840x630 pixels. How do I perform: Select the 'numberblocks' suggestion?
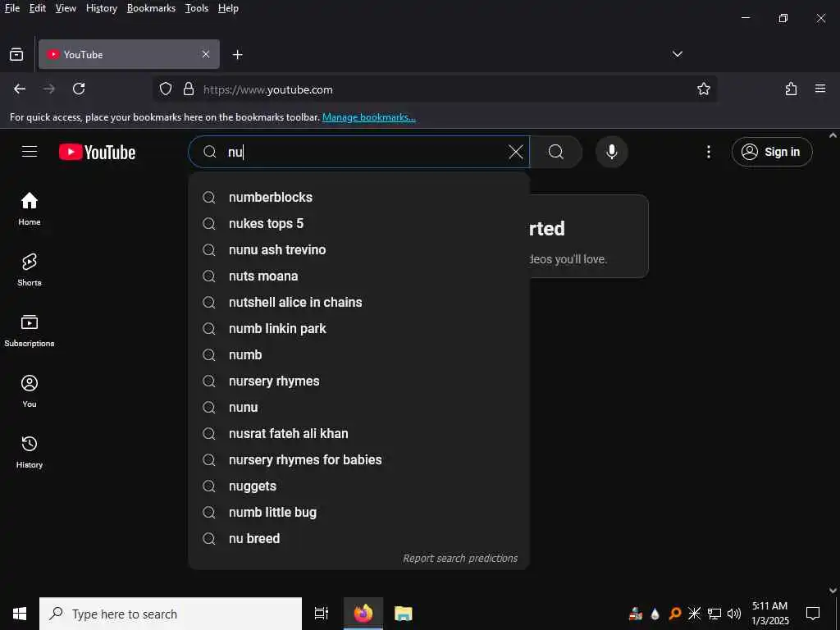click(359, 197)
